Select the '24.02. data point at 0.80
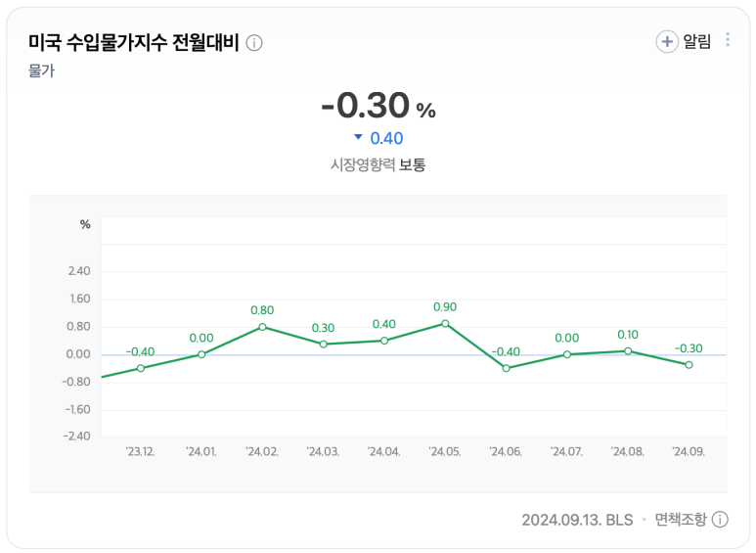 [x=262, y=327]
